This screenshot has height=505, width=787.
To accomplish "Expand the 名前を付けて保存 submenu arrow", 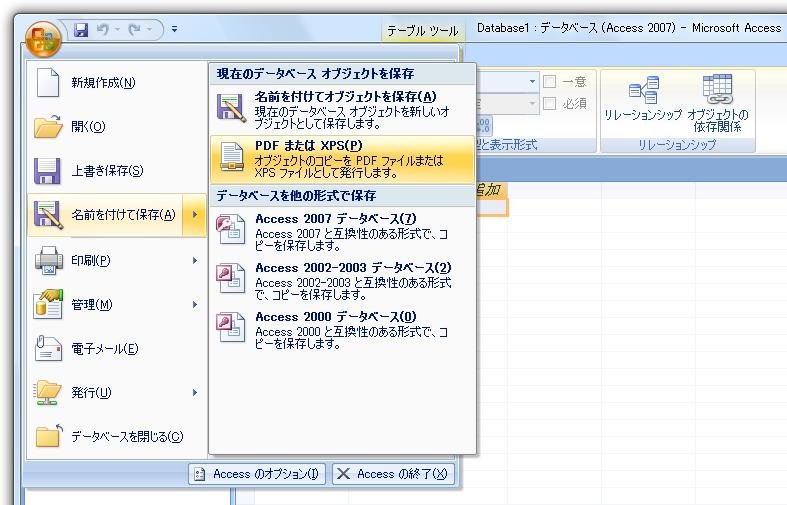I will pos(195,215).
